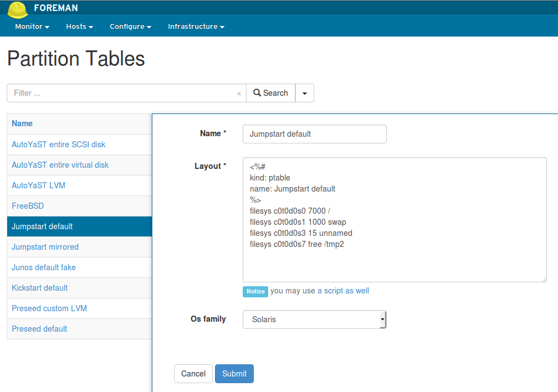Open the FreeBSD partition table

click(x=28, y=206)
